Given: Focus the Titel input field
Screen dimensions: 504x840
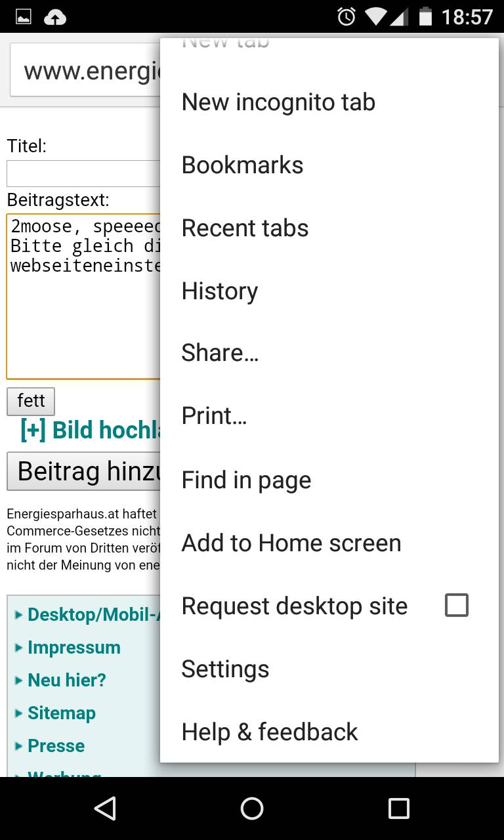Looking at the screenshot, I should (x=83, y=174).
